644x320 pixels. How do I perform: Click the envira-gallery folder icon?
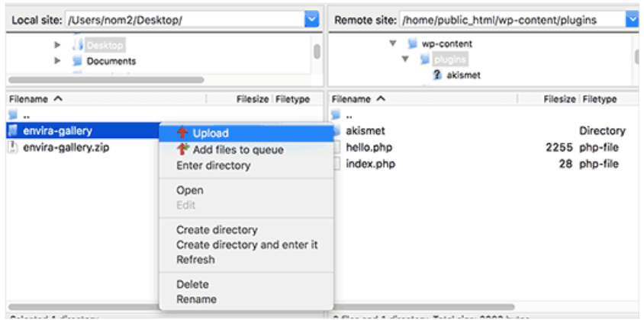click(12, 131)
